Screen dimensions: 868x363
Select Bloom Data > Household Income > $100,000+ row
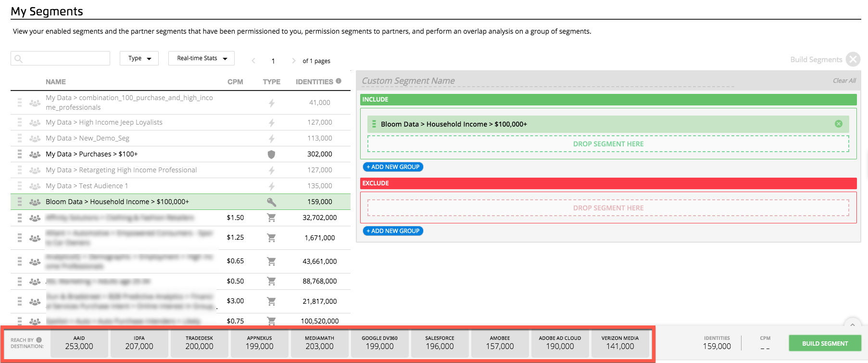(x=180, y=202)
